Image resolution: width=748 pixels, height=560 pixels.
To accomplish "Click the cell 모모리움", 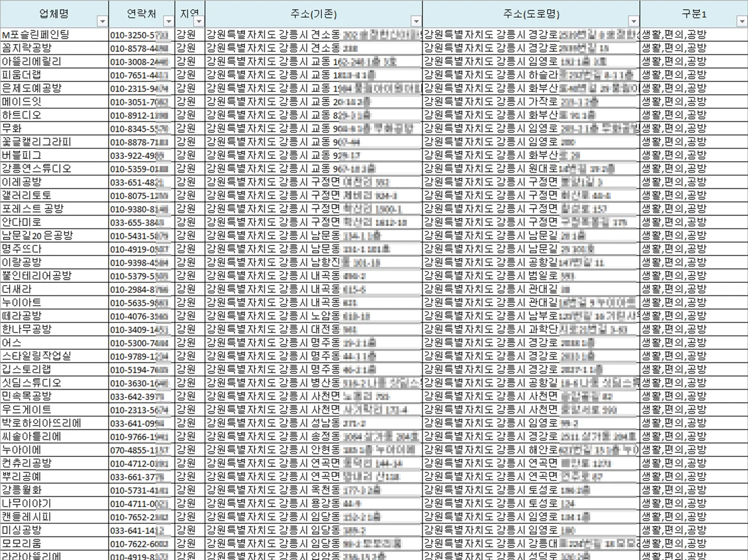I will point(54,543).
